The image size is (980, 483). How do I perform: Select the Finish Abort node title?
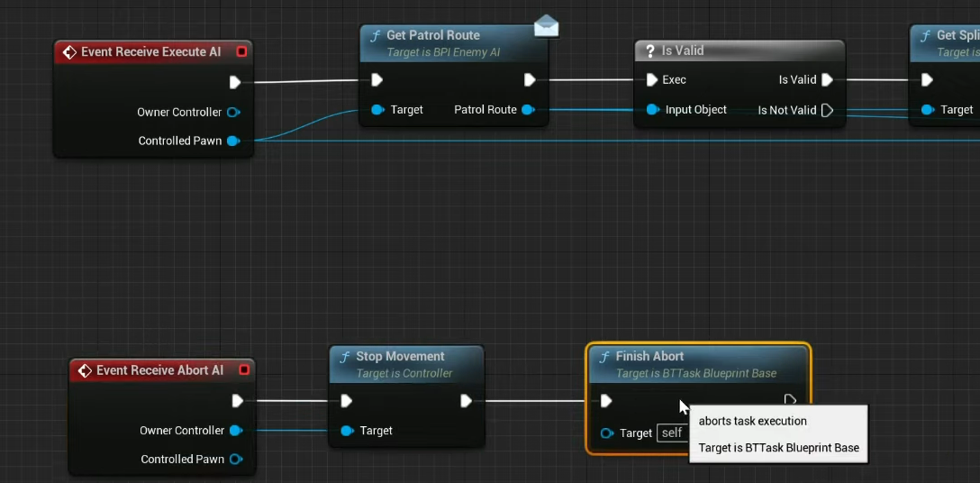pyautogui.click(x=649, y=356)
